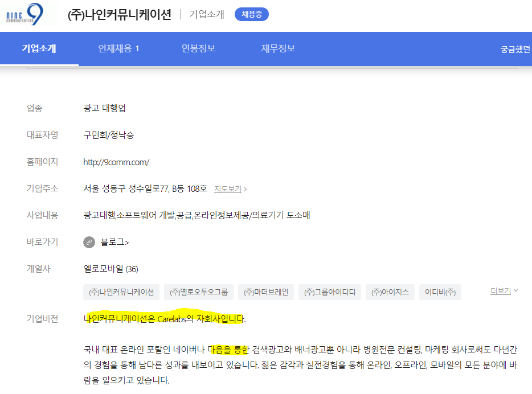Click the 바로가기 field label
This screenshot has width=532, height=394.
42,242
